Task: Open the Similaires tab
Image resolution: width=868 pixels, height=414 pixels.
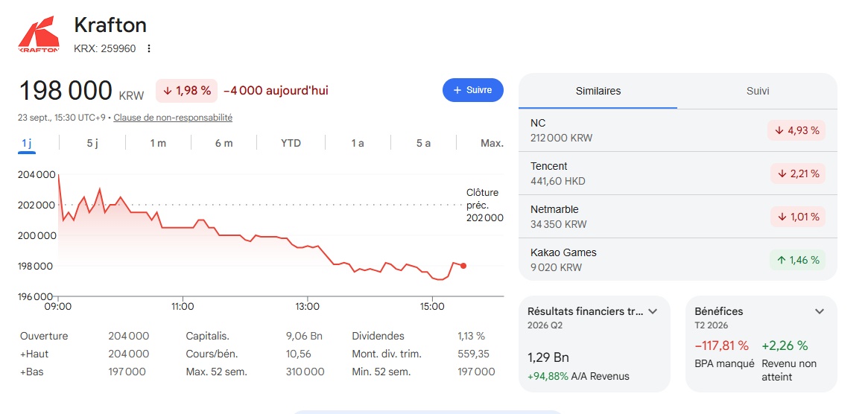Action: (598, 91)
